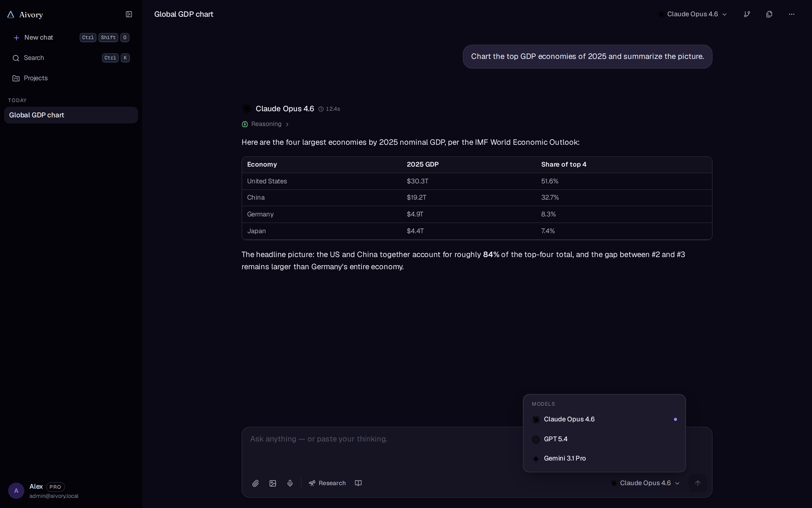Screen dimensions: 812x508
Task: Open the header model dropdown Claude Opus 4.6
Action: click(x=692, y=14)
